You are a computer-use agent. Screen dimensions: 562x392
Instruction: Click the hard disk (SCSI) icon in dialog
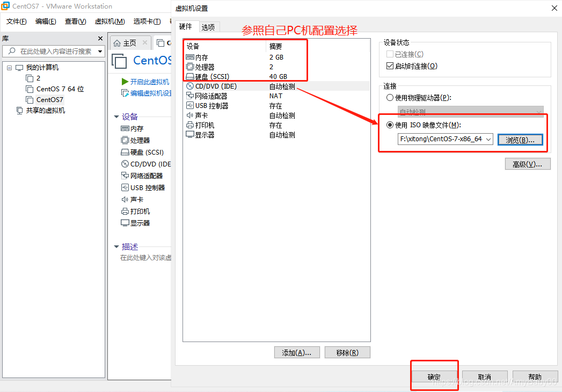pos(190,77)
